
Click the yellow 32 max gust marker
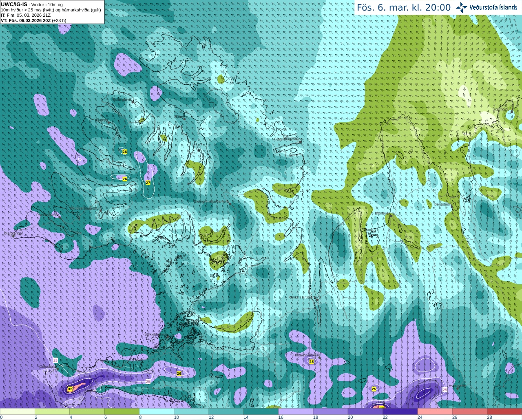tap(70, 389)
